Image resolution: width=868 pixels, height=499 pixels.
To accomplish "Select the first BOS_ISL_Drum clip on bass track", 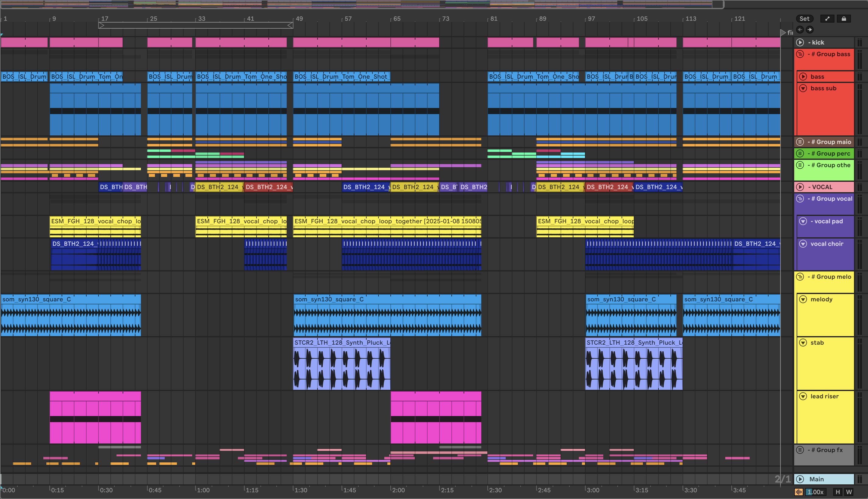I will point(24,77).
